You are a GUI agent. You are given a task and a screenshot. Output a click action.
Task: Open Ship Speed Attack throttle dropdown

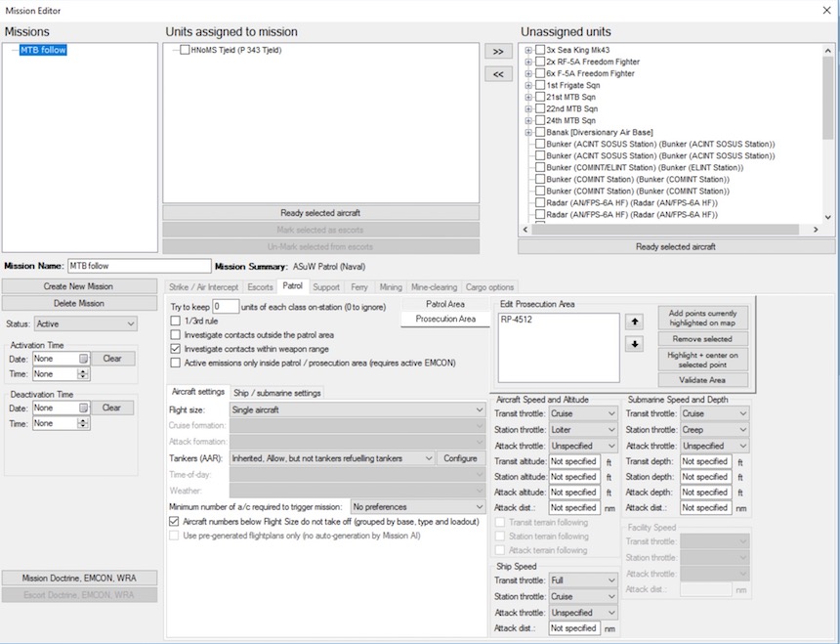coord(583,613)
